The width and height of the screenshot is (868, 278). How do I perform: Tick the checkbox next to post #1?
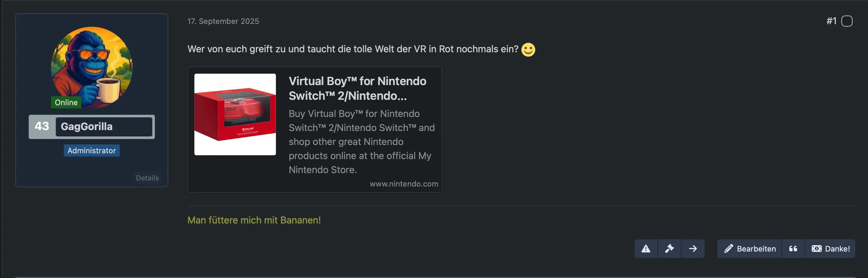click(x=847, y=21)
